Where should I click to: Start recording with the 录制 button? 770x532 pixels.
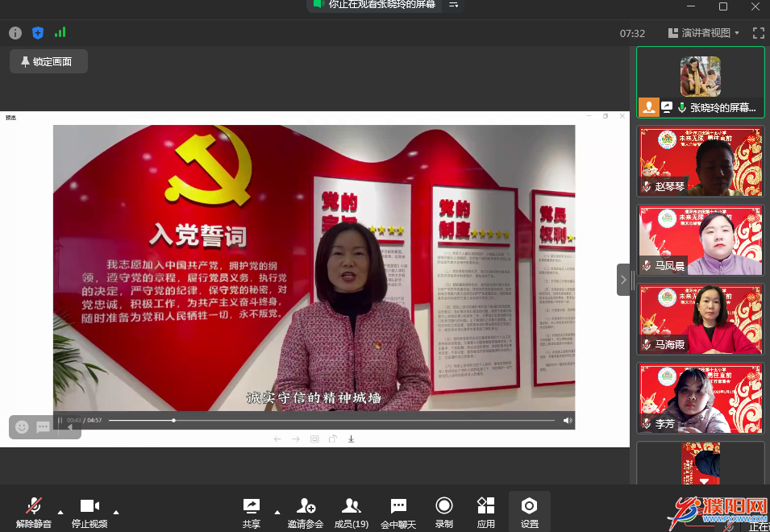444,513
